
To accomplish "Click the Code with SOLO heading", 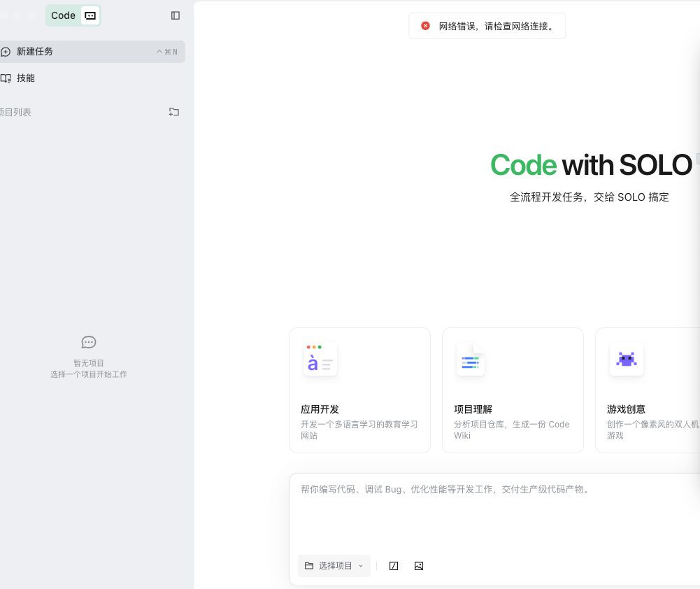I will (x=591, y=165).
